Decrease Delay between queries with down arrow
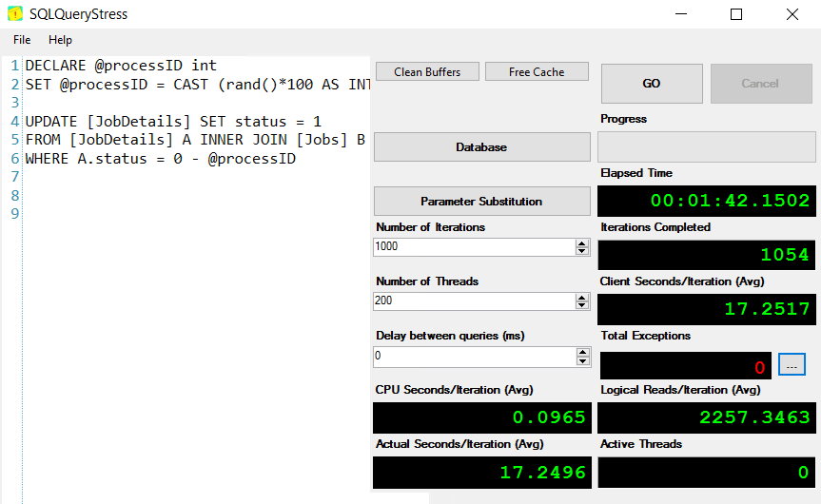Screen dimensions: 821x504 [582, 360]
